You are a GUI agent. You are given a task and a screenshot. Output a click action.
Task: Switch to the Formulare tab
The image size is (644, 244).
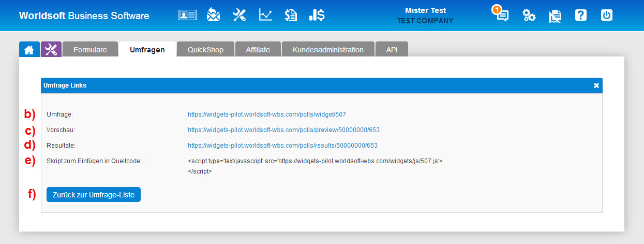90,50
